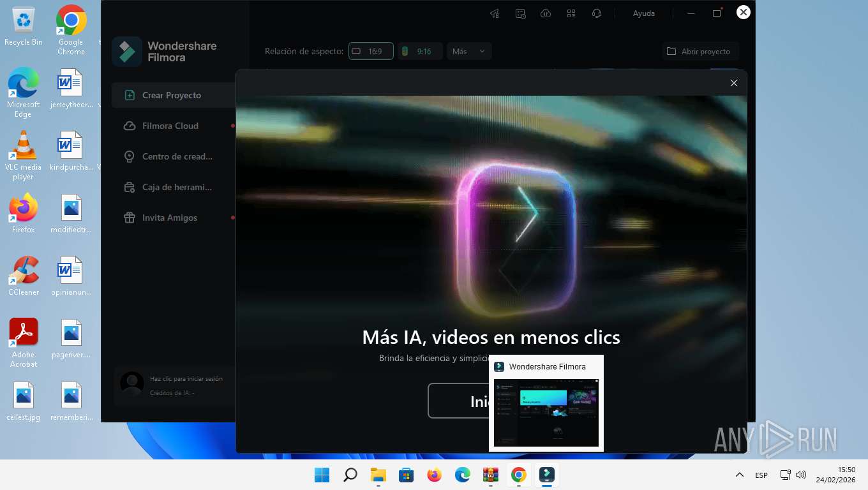This screenshot has width=868, height=490.
Task: Select the opinionun Word document
Action: pyautogui.click(x=71, y=276)
